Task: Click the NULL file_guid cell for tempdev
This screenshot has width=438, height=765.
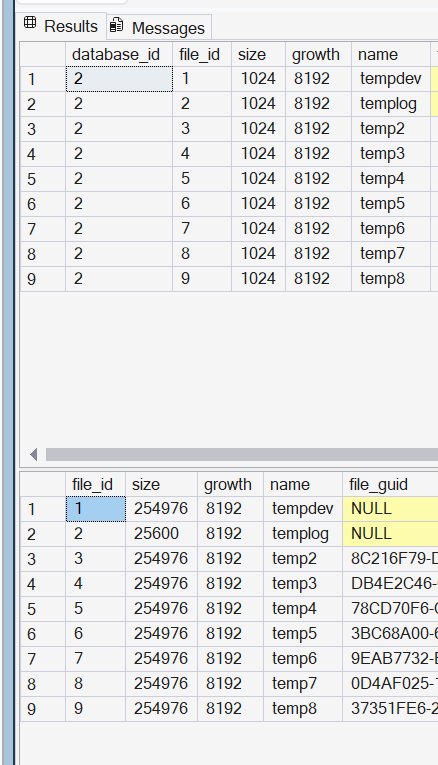Action: tap(390, 509)
